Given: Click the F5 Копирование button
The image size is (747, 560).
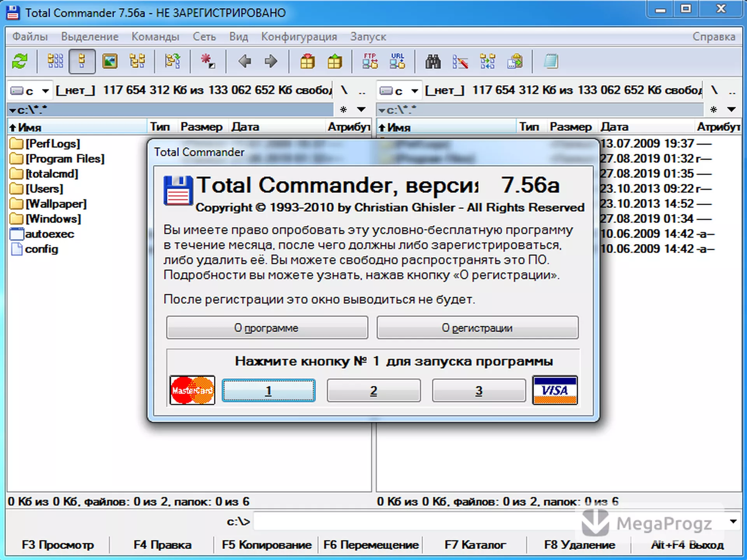Looking at the screenshot, I should tap(267, 545).
